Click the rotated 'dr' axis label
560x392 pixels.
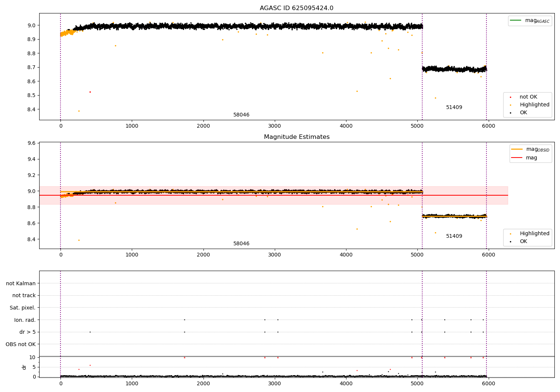pos(24,367)
